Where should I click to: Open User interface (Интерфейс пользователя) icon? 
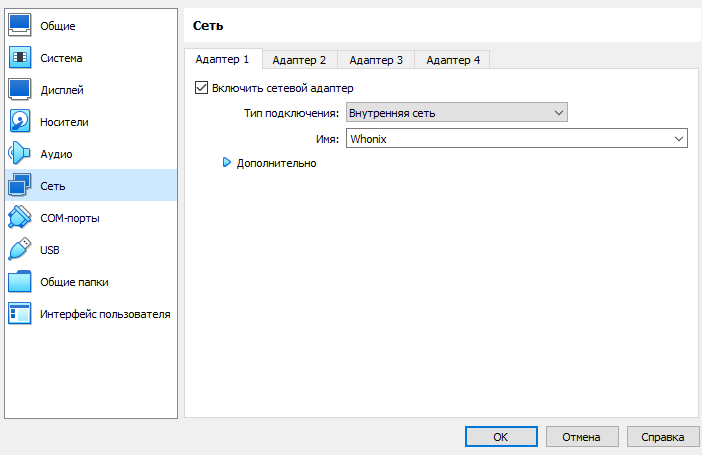pyautogui.click(x=21, y=314)
